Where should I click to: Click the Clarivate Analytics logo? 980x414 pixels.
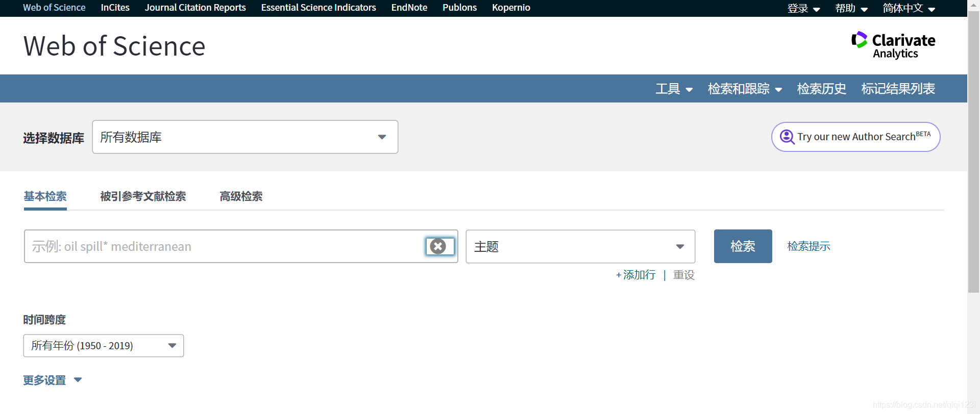(893, 45)
